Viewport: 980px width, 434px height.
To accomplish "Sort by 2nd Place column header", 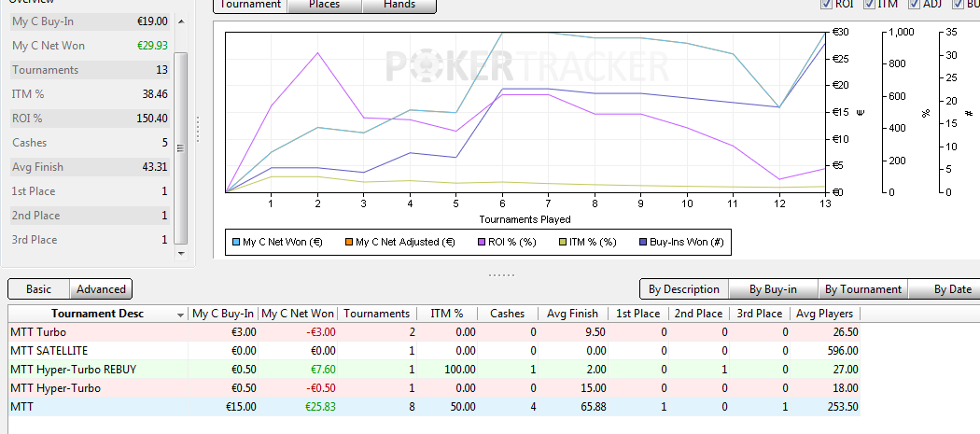I will [699, 314].
